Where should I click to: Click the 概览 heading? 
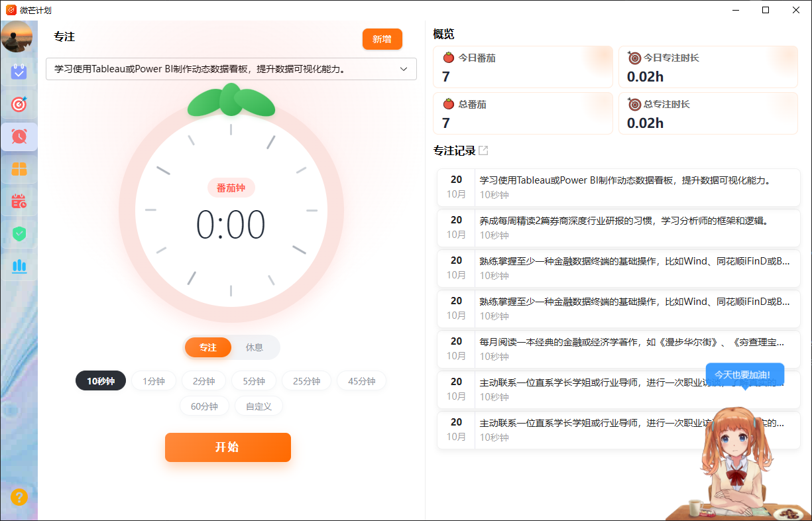pyautogui.click(x=443, y=34)
